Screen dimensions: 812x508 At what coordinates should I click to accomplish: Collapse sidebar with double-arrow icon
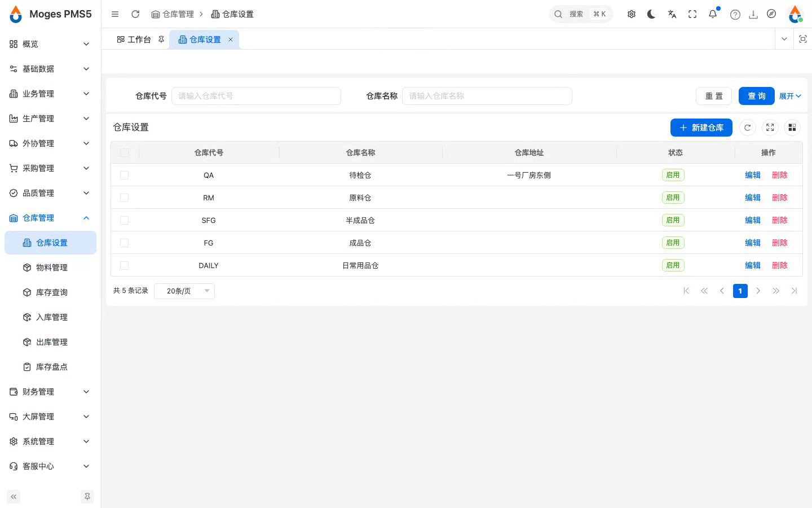pyautogui.click(x=14, y=497)
